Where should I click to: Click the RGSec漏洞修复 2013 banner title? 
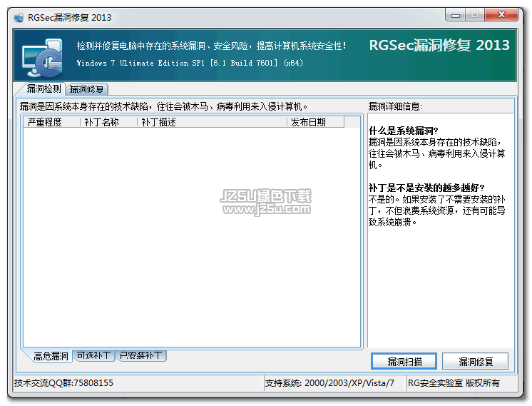(x=439, y=46)
